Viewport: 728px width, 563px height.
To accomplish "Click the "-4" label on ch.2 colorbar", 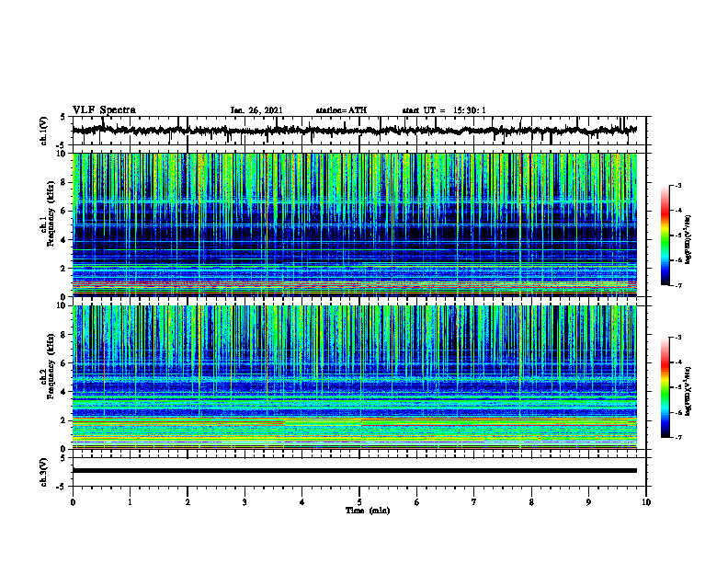I will pyautogui.click(x=678, y=362).
